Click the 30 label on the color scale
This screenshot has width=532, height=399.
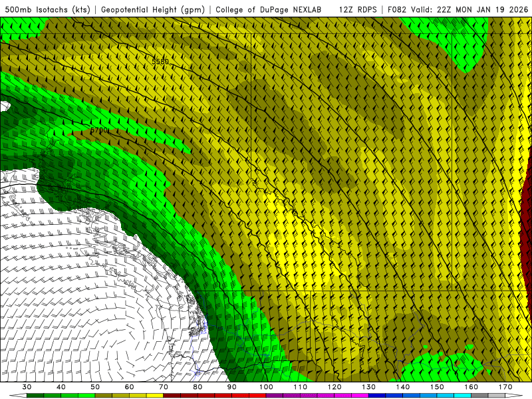pyautogui.click(x=27, y=387)
